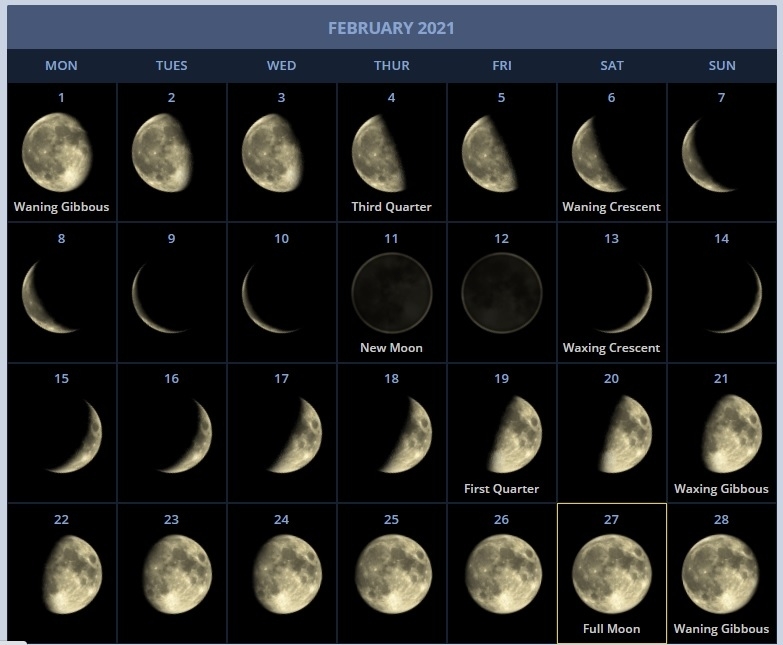Screen dimensions: 783x645
Task: Click the Waxing Crescent label
Action: 611,348
